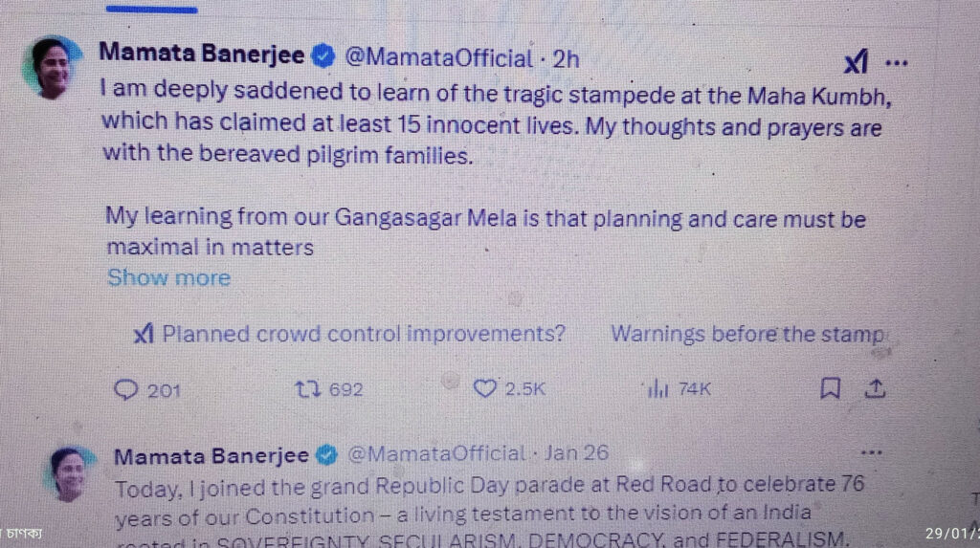Open the more options menu on top tweet
The height and width of the screenshot is (548, 980).
pyautogui.click(x=896, y=63)
